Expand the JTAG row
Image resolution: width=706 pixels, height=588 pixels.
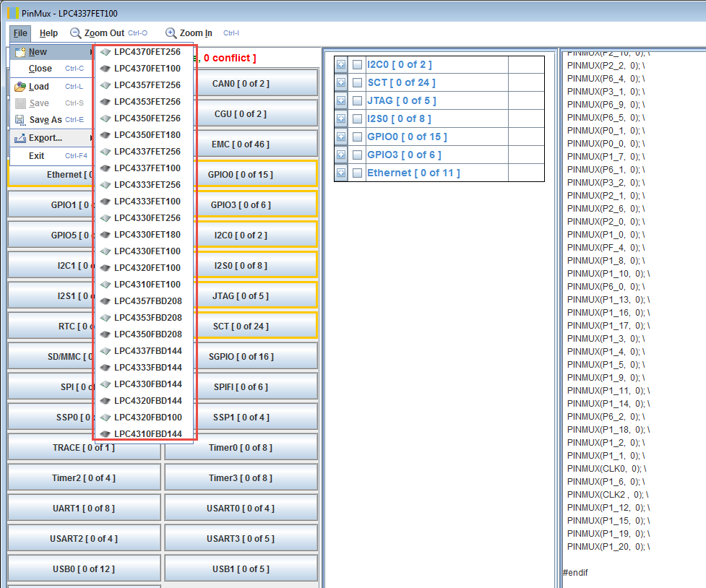pyautogui.click(x=341, y=101)
